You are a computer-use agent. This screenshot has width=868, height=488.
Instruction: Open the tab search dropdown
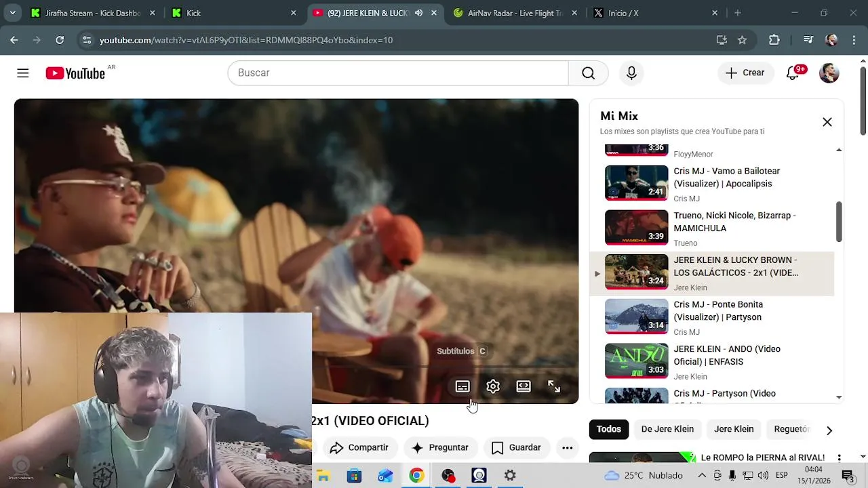pyautogui.click(x=14, y=13)
